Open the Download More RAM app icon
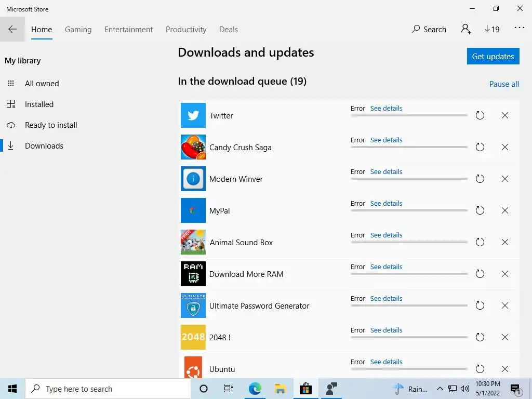 [x=193, y=274]
